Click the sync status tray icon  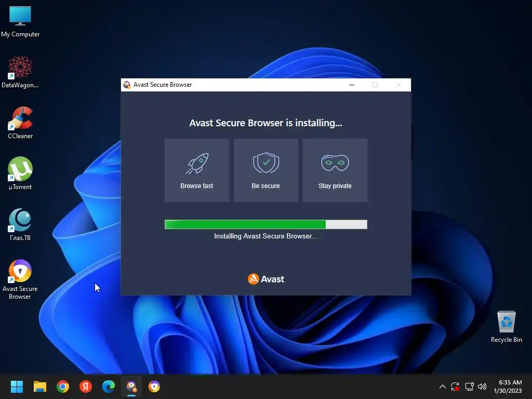(455, 387)
